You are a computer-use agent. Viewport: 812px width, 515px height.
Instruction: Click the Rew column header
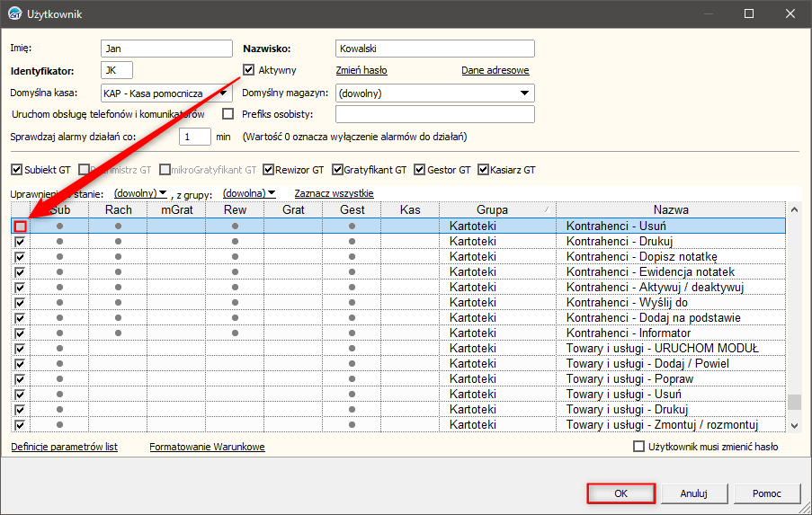point(235,209)
